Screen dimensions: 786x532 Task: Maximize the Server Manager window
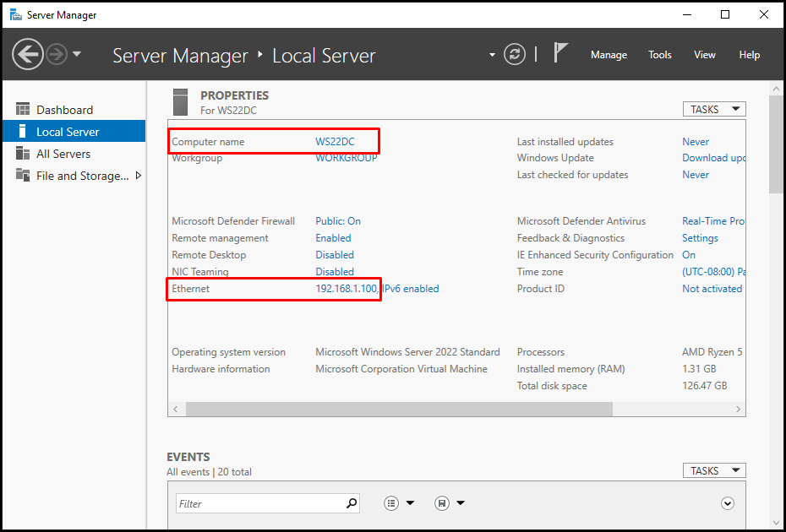[725, 14]
